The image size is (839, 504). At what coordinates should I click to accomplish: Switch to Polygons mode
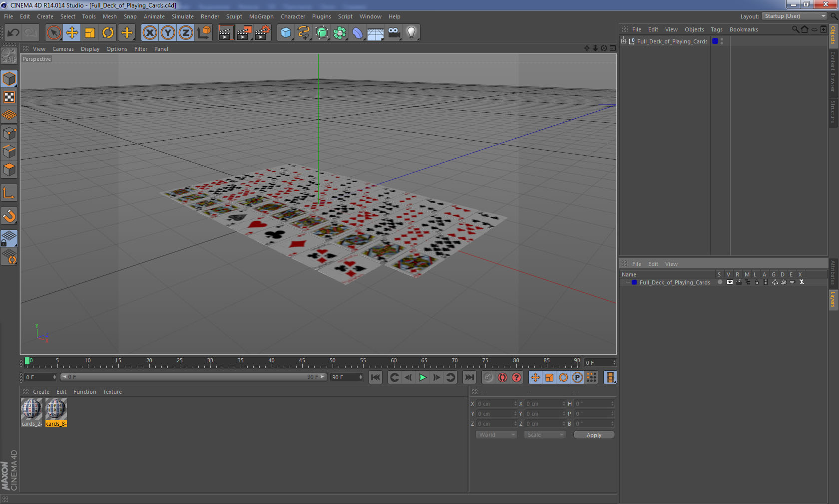(9, 170)
